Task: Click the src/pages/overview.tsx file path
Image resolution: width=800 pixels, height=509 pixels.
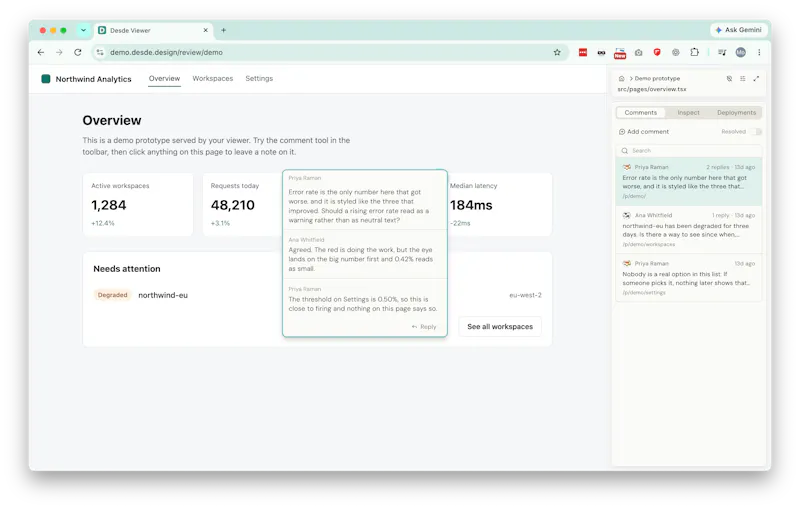Action: [652, 89]
